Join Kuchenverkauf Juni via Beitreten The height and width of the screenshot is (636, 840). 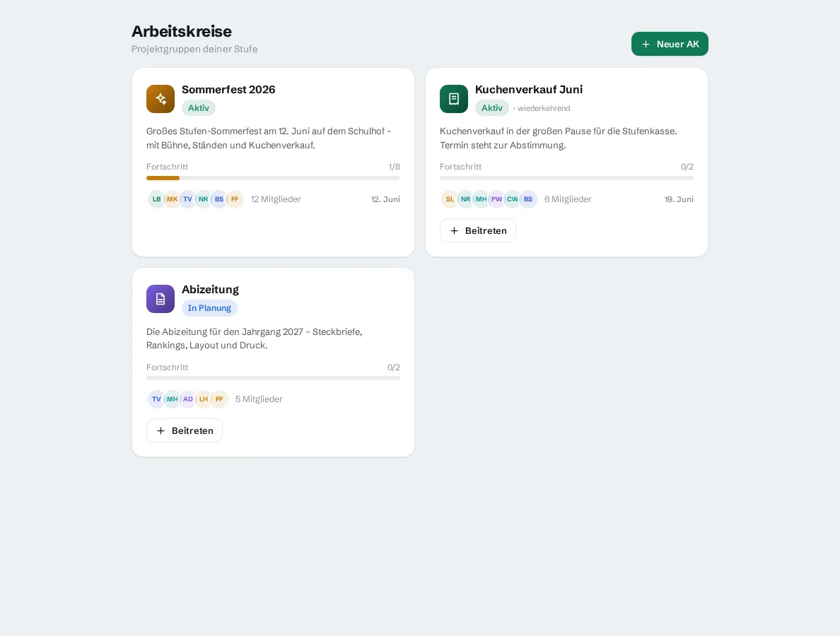pos(478,231)
